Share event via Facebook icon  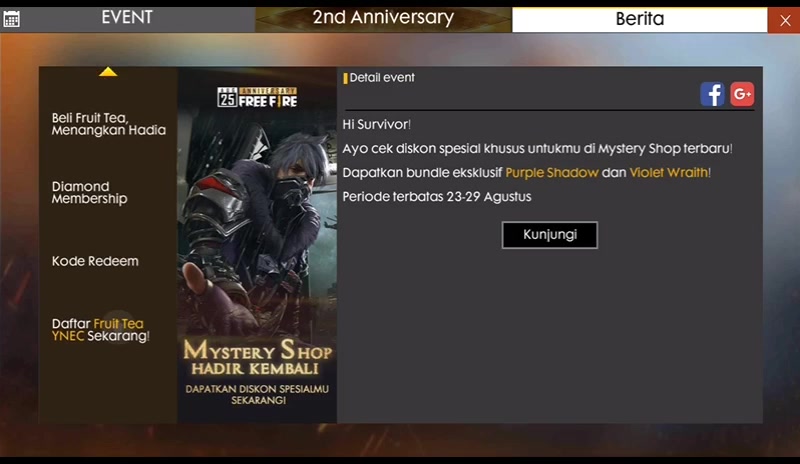[712, 94]
